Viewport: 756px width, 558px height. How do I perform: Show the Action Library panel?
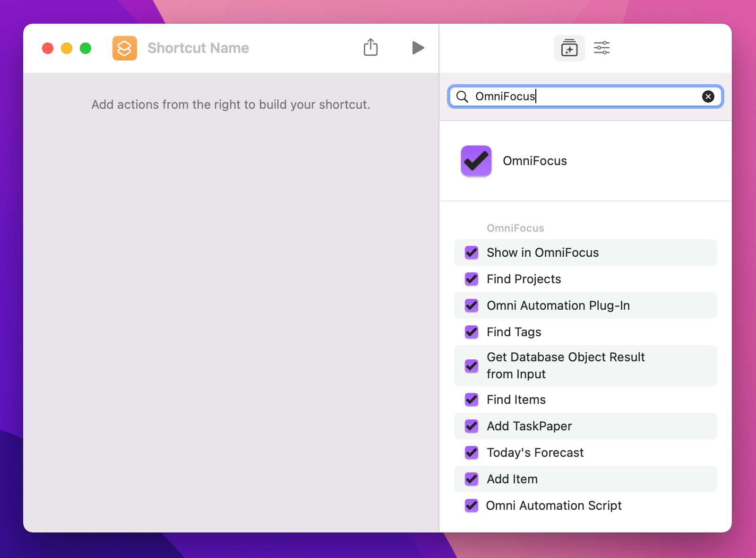click(x=569, y=48)
